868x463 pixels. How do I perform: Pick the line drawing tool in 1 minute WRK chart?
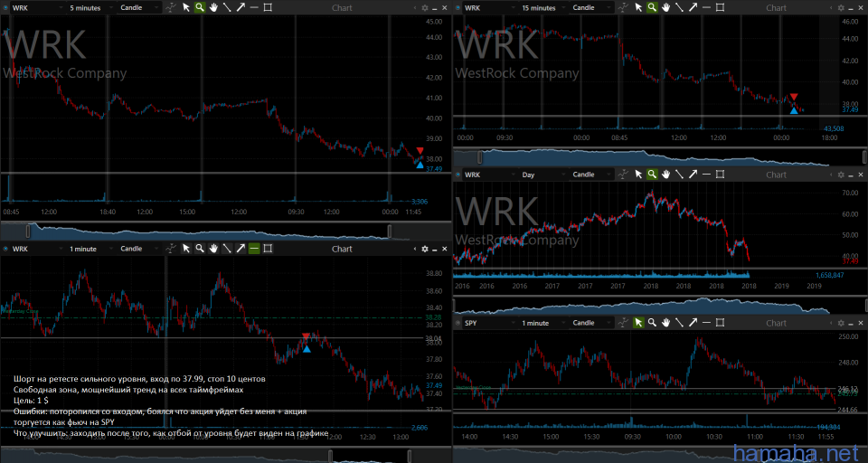pyautogui.click(x=227, y=249)
